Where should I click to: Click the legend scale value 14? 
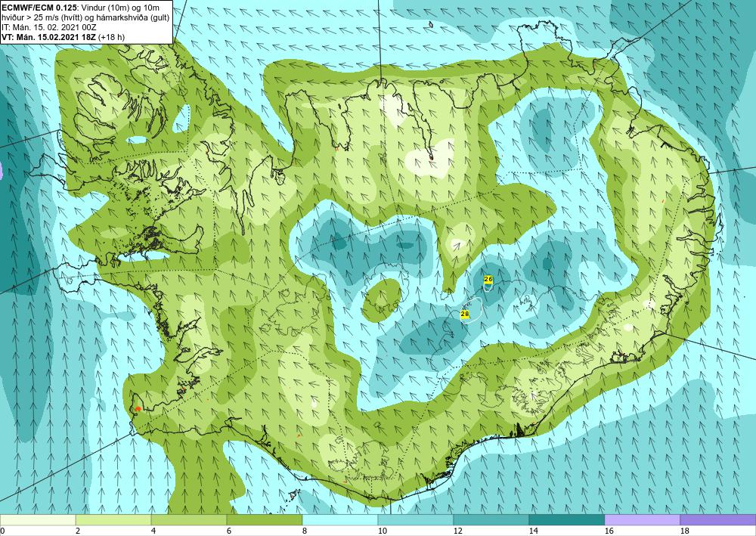(533, 531)
